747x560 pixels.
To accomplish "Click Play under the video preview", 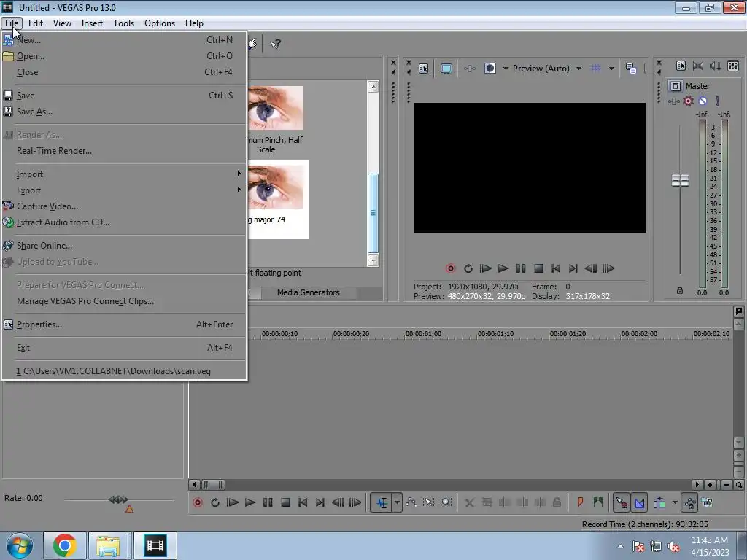I will (503, 268).
